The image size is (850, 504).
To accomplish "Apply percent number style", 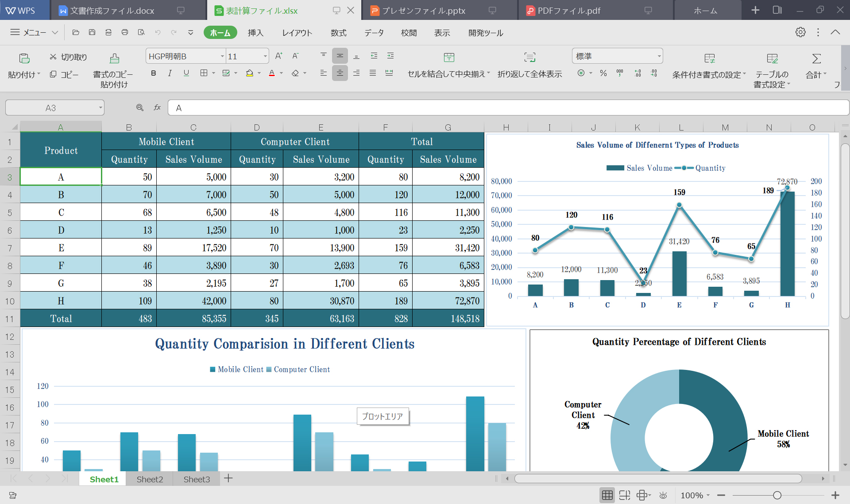I will 603,73.
